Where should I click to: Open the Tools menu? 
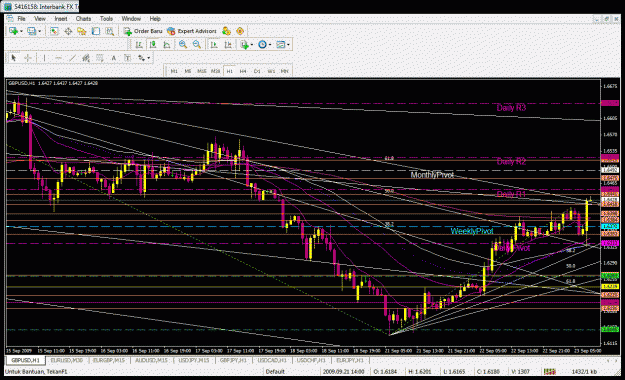pyautogui.click(x=106, y=18)
